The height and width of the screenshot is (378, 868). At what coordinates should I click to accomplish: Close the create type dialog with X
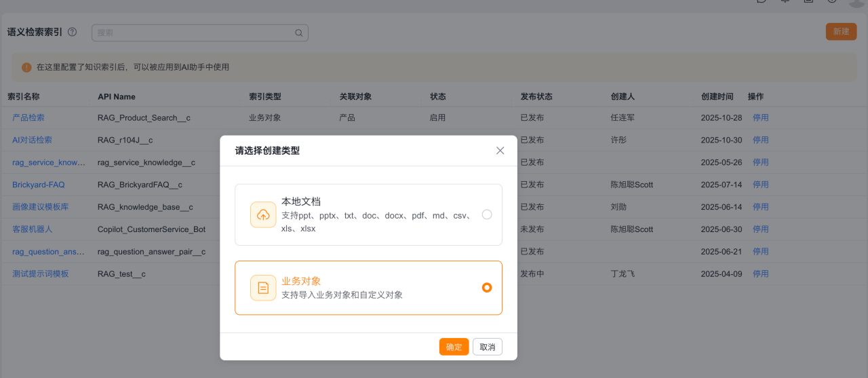[x=500, y=151]
